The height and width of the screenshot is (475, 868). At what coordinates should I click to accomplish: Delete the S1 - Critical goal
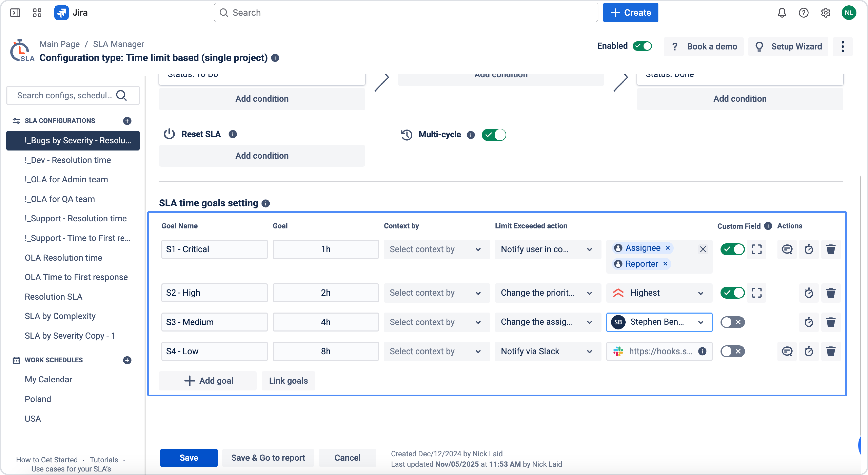[x=831, y=249]
